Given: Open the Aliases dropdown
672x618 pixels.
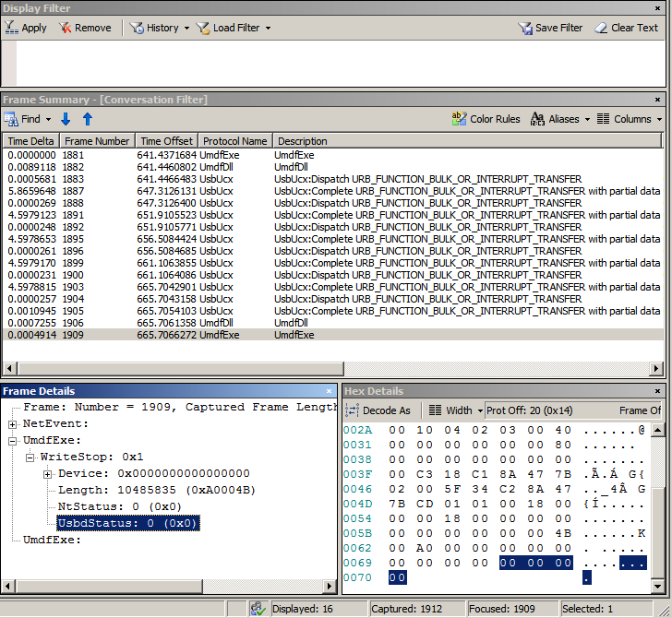Looking at the screenshot, I should tap(562, 119).
